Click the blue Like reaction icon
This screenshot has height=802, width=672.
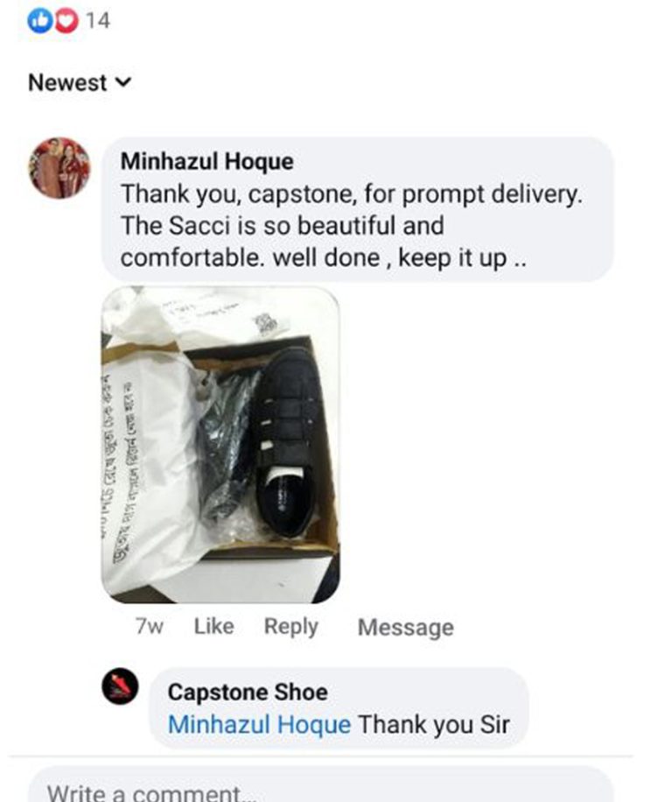[x=39, y=20]
